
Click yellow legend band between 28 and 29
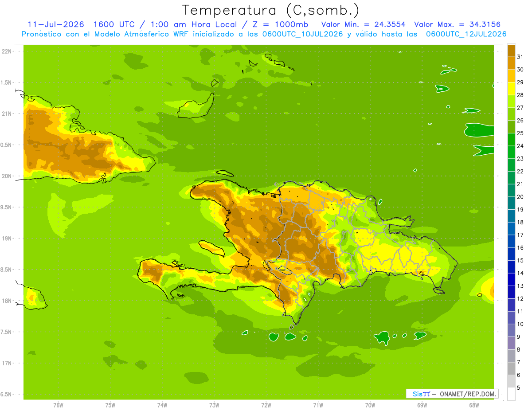[x=511, y=89]
